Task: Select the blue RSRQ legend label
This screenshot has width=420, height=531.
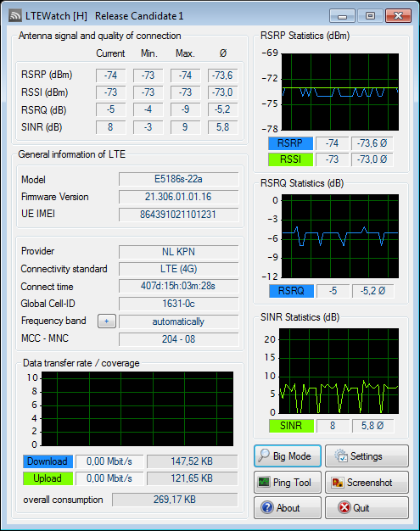Action: (291, 291)
